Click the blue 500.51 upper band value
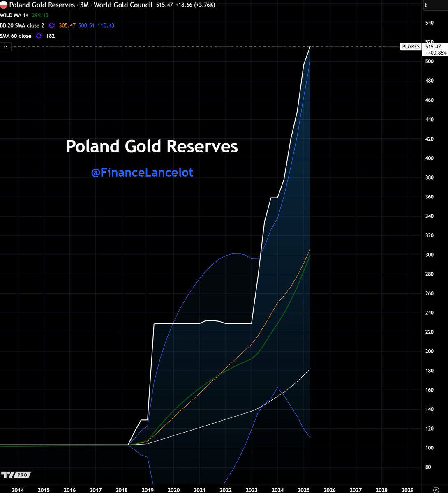The height and width of the screenshot is (493, 448). click(87, 25)
